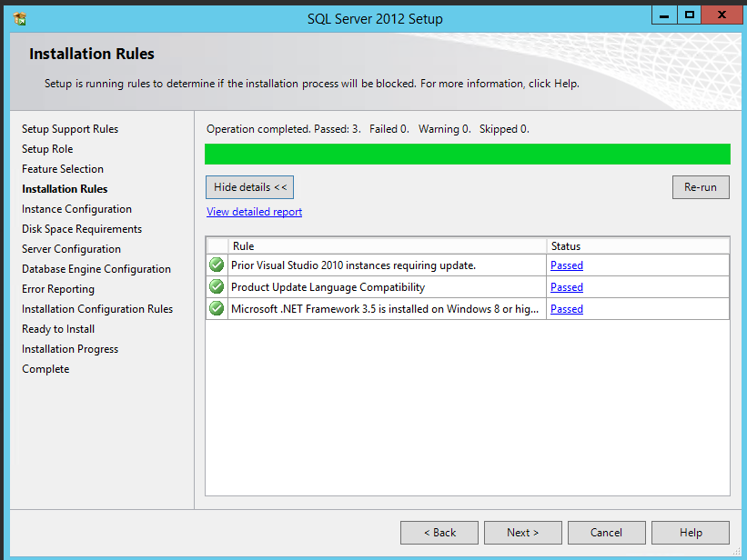Select Database Engine Configuration step in sidebar
747x560 pixels.
point(96,269)
